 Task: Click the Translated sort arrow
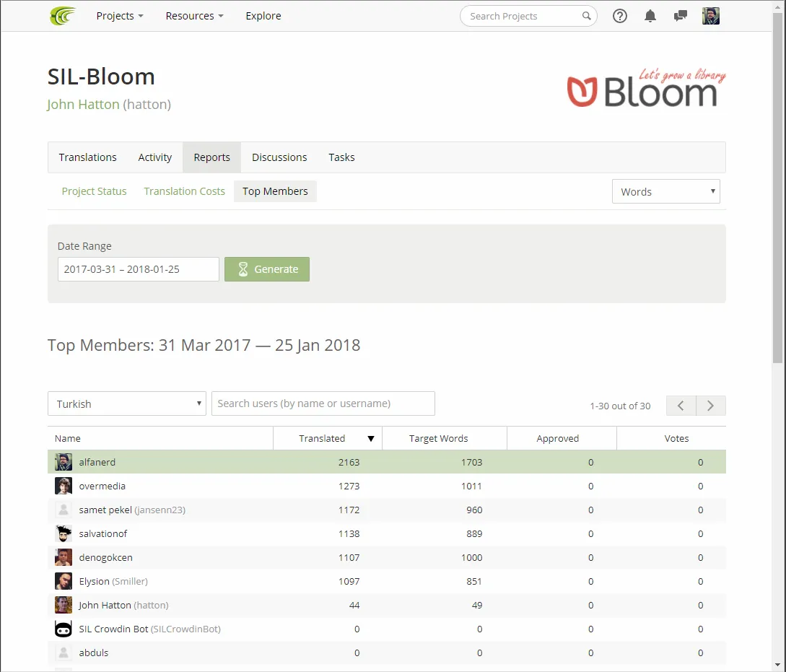pos(371,438)
